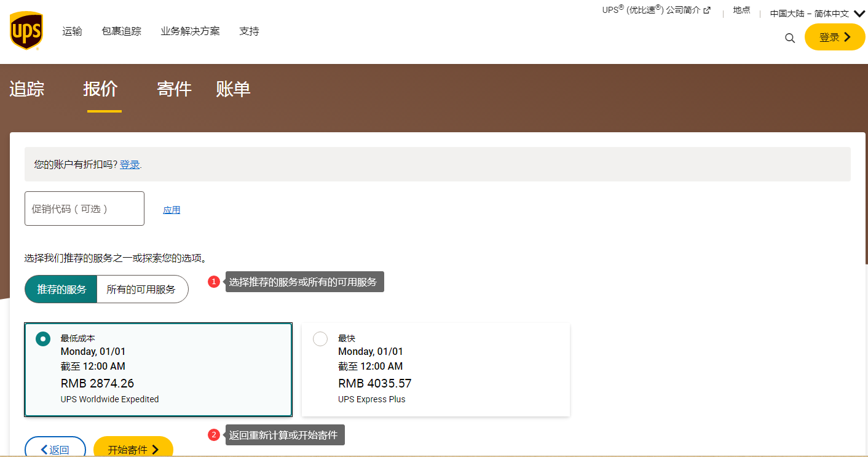Expand the 中国大陆 - 简体中文 language dropdown
The image size is (868, 457).
[x=817, y=14]
